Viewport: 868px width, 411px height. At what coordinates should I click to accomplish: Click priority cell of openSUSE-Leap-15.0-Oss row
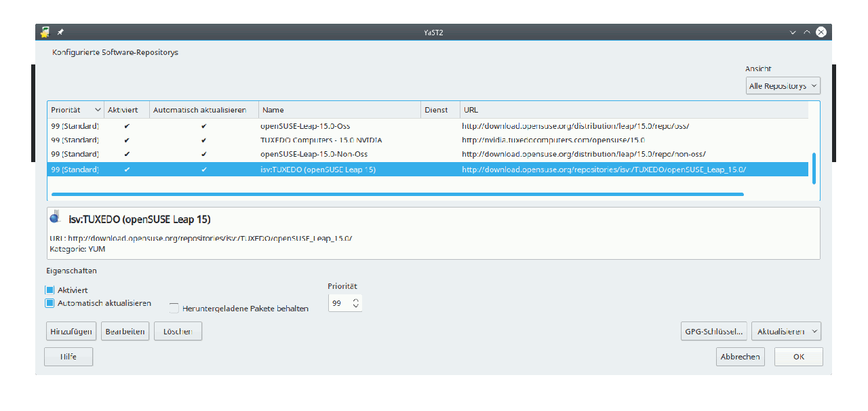(x=75, y=126)
